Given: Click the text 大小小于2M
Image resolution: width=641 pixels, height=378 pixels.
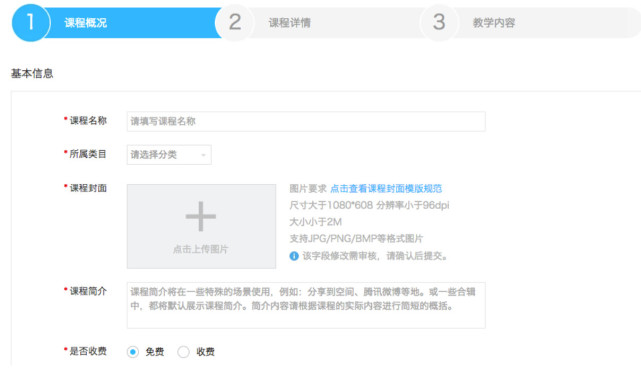Looking at the screenshot, I should point(315,222).
